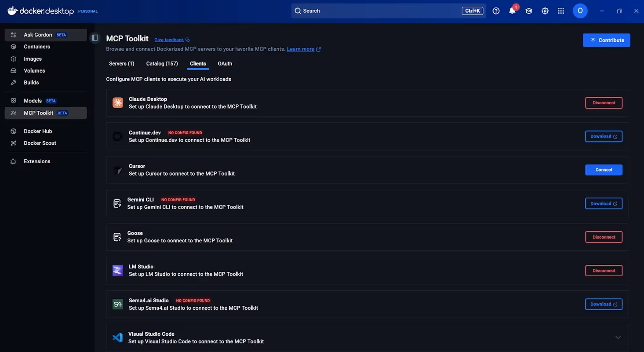Click the Ask Gordon BETA badge
The width and height of the screenshot is (644, 352).
62,35
